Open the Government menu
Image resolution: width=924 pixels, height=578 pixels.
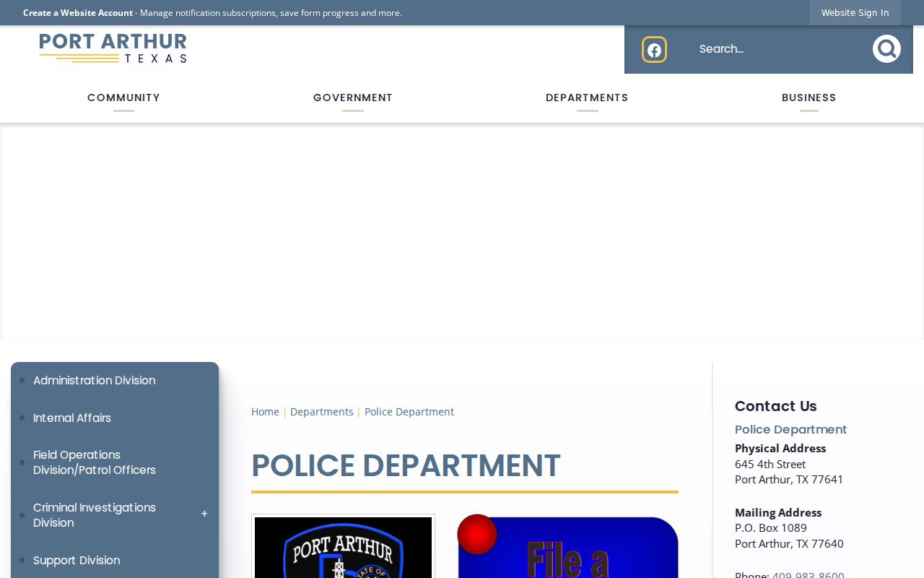click(353, 98)
